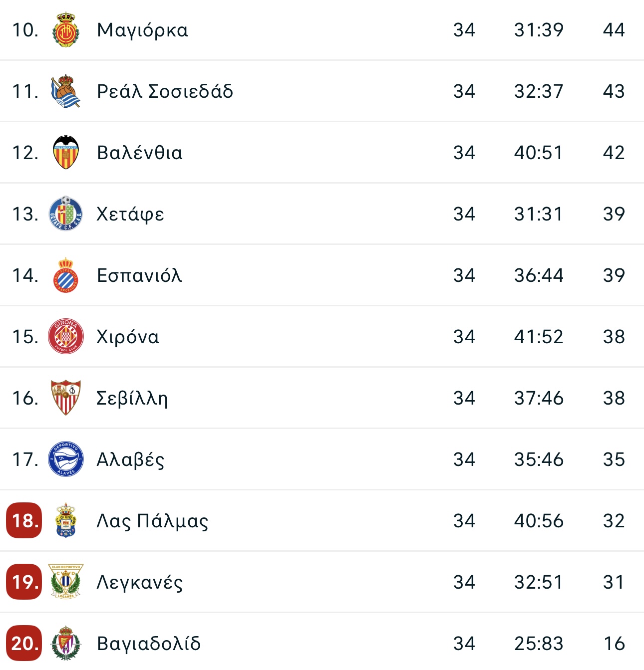Open the Mallorca club crest icon

66,30
